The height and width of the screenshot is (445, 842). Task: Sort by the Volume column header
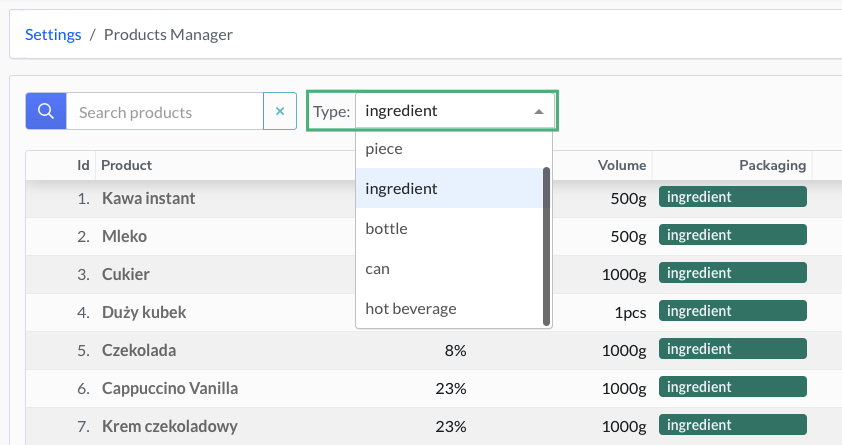[622, 165]
